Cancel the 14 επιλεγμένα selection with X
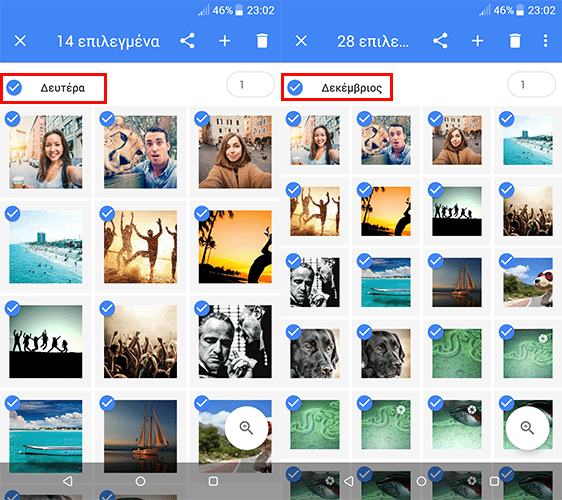 click(20, 41)
